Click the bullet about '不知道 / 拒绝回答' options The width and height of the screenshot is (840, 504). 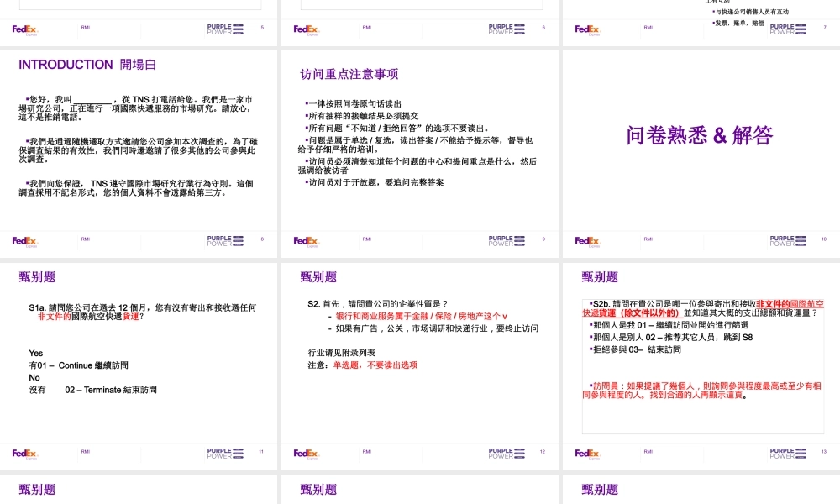[x=397, y=129]
